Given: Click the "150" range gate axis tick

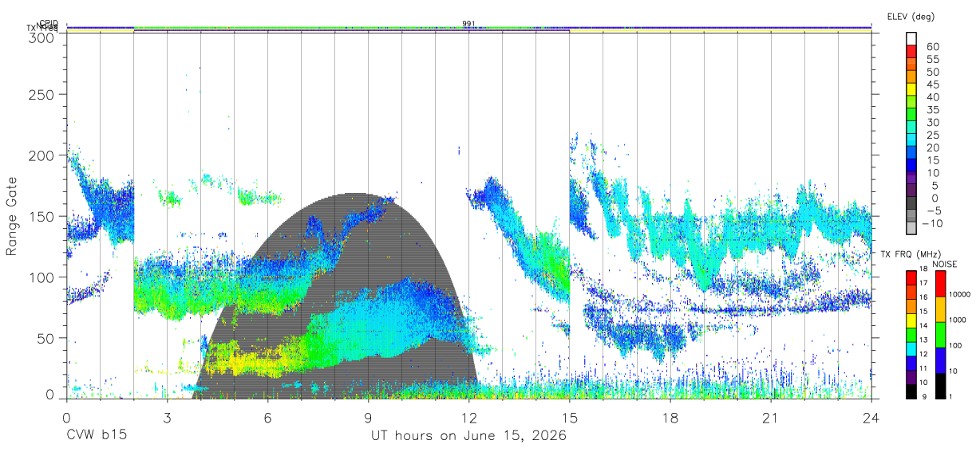Looking at the screenshot, I should coord(41,216).
